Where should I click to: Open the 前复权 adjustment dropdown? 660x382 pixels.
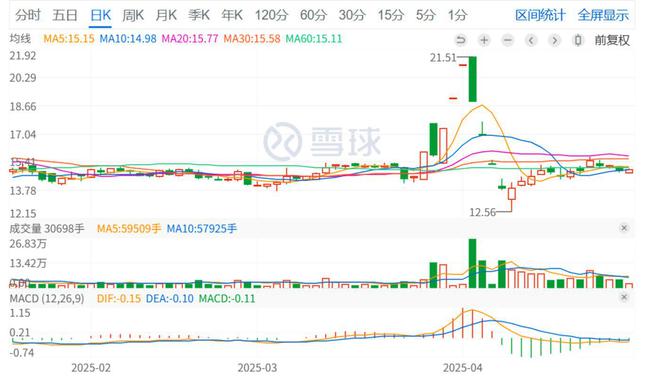(x=612, y=40)
